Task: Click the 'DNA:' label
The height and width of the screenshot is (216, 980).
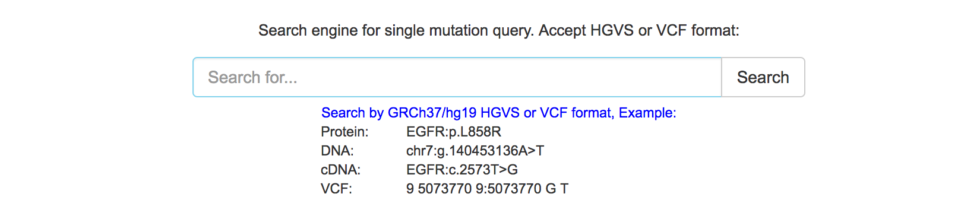Action: pos(337,151)
